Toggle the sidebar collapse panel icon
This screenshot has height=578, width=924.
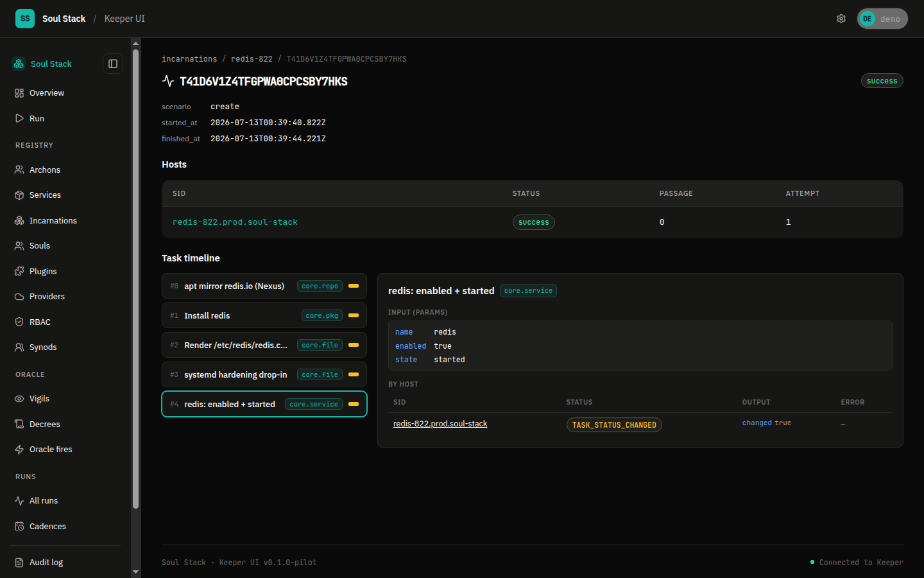pos(113,64)
